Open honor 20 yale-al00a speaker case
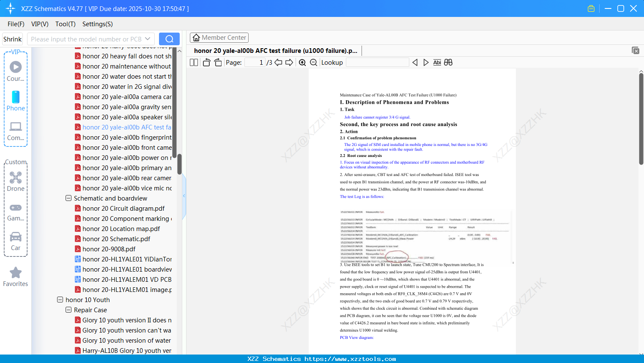This screenshot has width=644, height=363. tap(123, 117)
